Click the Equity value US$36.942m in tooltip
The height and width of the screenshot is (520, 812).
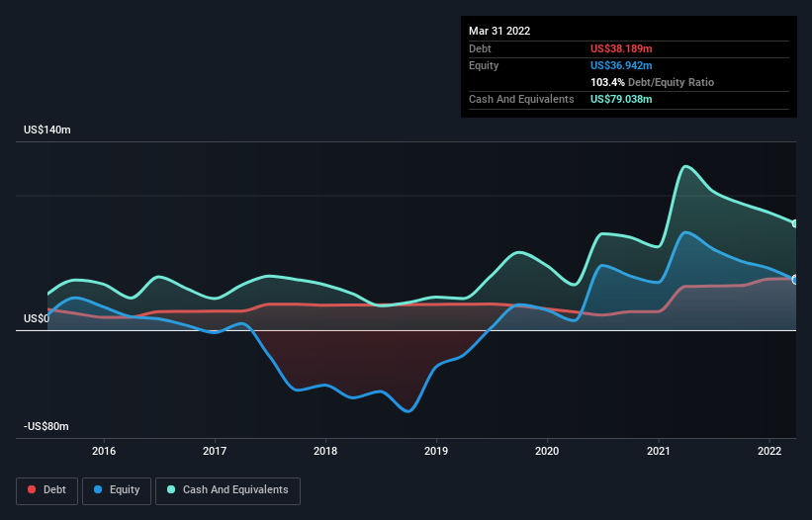tap(621, 65)
